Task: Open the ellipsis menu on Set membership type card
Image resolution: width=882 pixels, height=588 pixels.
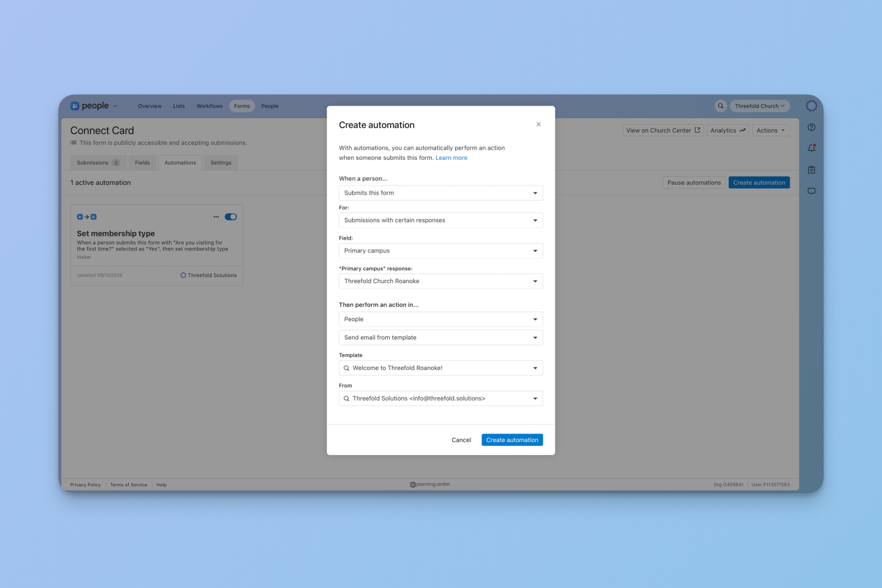Action: point(216,217)
